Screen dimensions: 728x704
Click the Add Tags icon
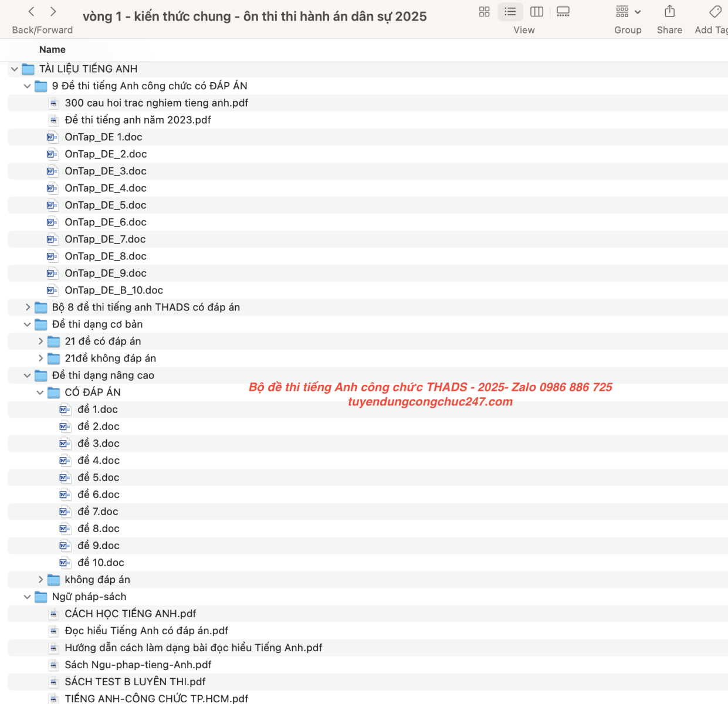click(x=715, y=12)
